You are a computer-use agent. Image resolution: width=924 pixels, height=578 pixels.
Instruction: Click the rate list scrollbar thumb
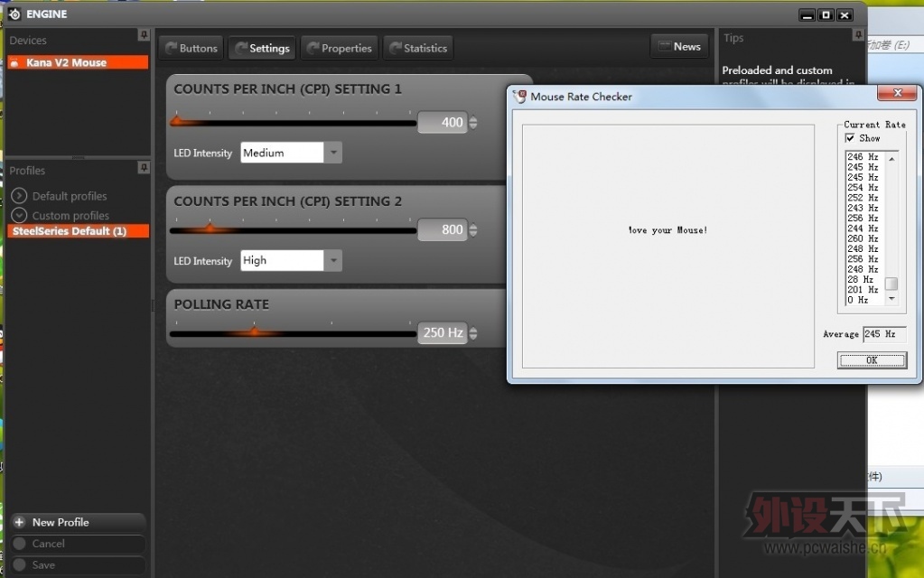point(892,284)
